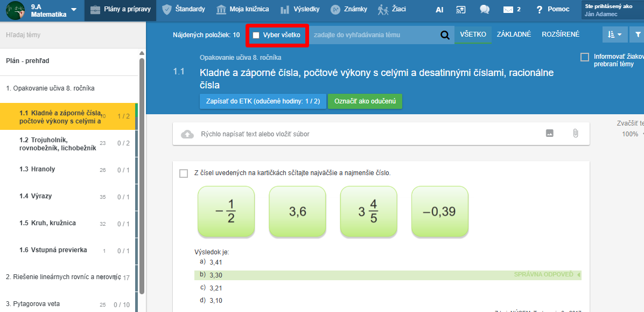Select answer a) 3,41
The width and height of the screenshot is (644, 312).
click(211, 262)
